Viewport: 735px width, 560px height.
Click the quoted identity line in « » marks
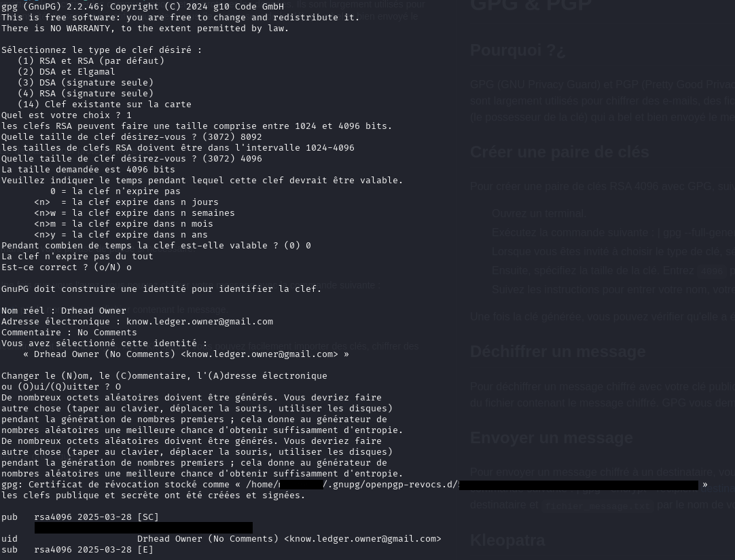(x=185, y=354)
